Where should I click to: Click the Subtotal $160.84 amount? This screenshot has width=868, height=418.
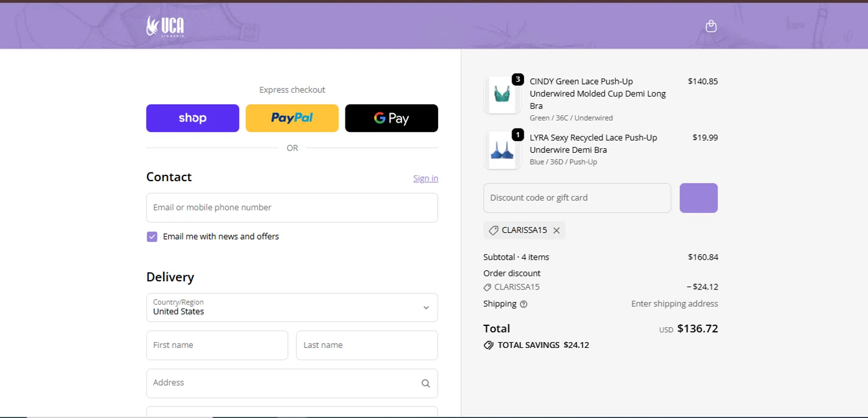pyautogui.click(x=703, y=257)
